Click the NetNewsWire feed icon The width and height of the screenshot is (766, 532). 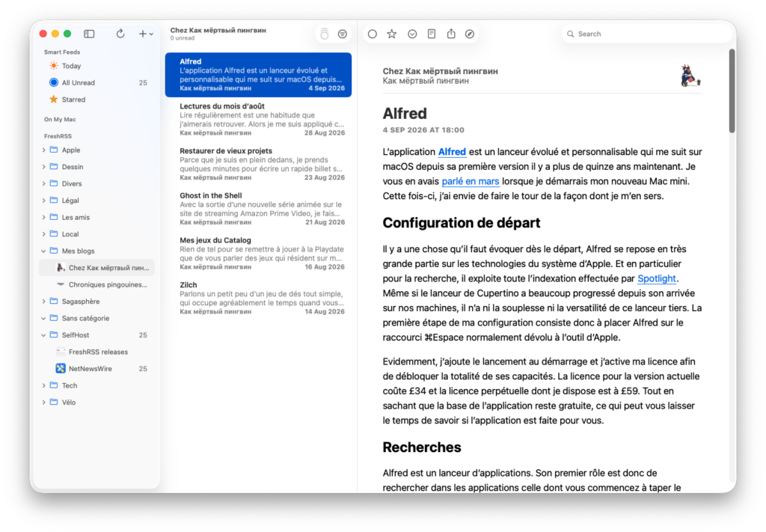pyautogui.click(x=61, y=368)
